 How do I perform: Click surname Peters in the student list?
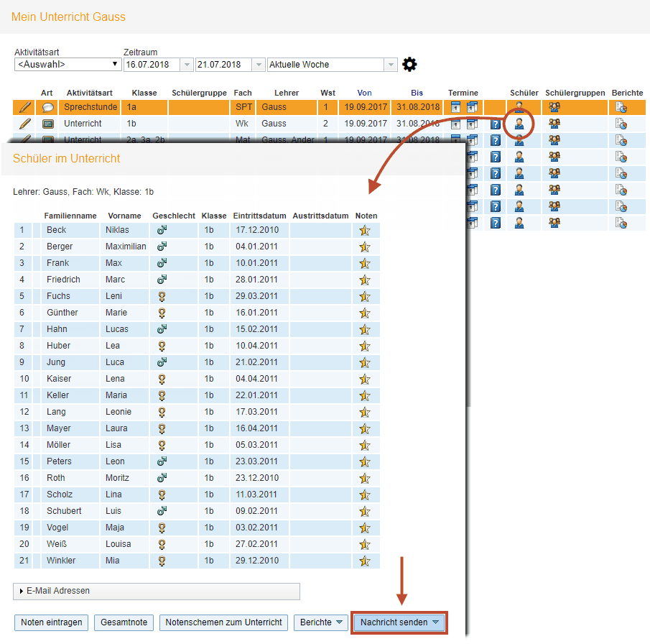coord(59,461)
